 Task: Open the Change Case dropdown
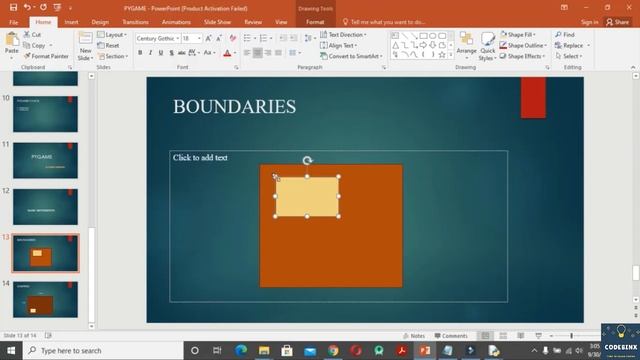[x=209, y=53]
